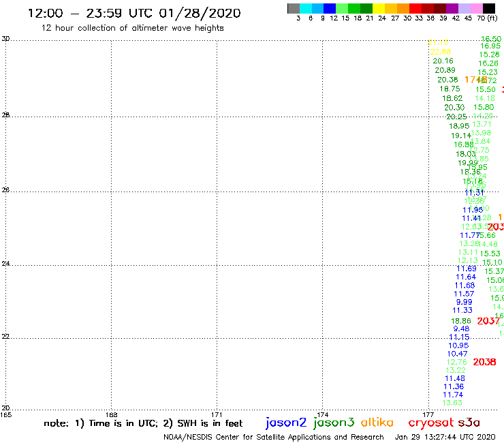Click the blue 9.99 wave height value
Viewport: 504px width, 443px height.
464,302
